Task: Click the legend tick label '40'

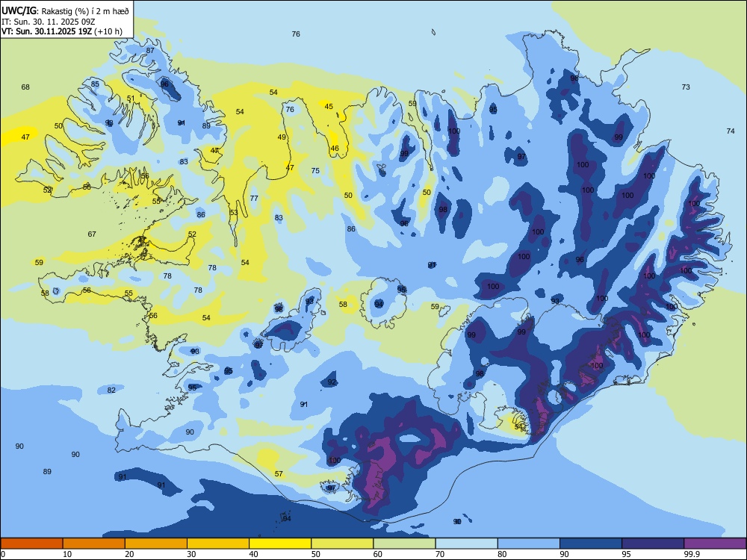Action: pos(253,554)
